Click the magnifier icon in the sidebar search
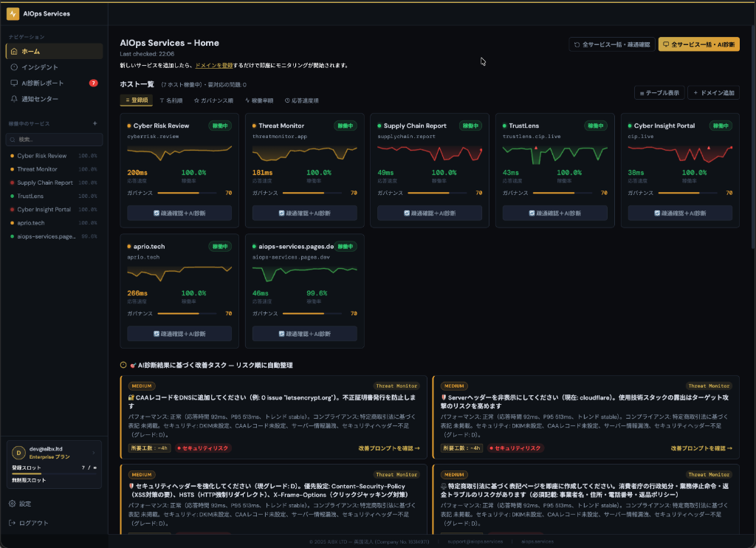This screenshot has height=548, width=756. pos(13,139)
